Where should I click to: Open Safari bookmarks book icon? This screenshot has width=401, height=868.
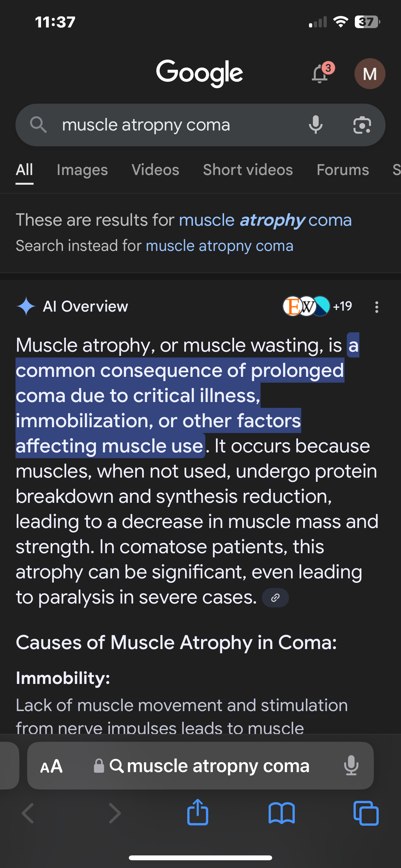click(x=282, y=813)
